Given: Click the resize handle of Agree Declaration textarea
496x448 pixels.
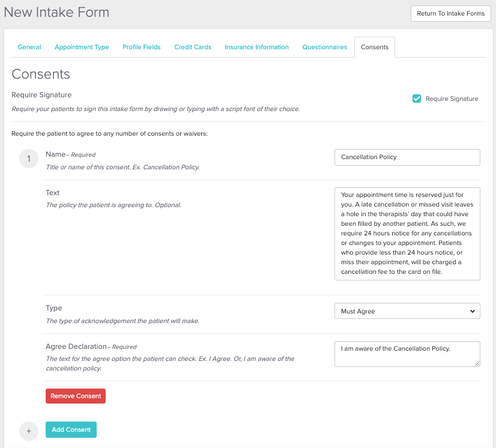Looking at the screenshot, I should pyautogui.click(x=477, y=363).
